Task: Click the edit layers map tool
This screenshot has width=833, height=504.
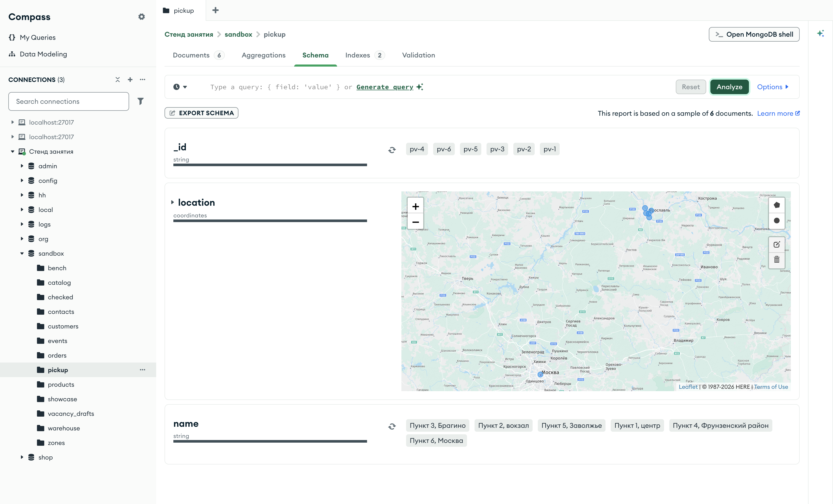Action: [x=777, y=244]
